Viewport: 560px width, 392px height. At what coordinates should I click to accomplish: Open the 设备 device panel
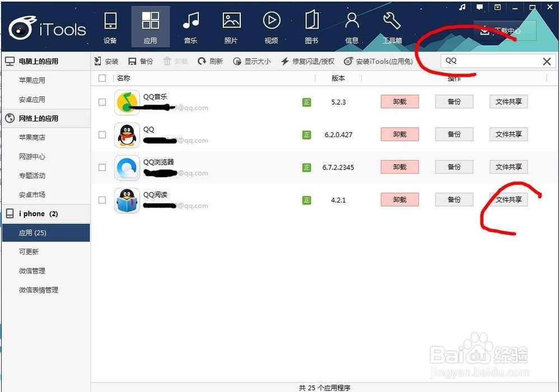110,26
